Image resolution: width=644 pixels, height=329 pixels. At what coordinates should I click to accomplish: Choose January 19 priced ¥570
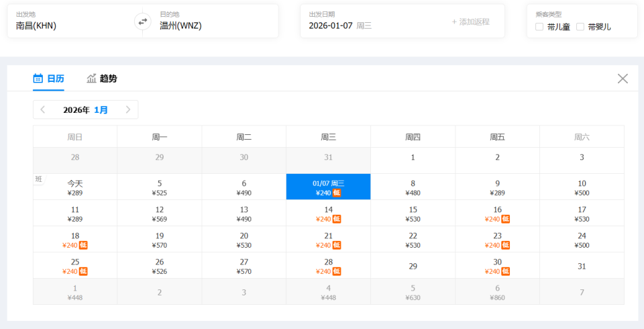pyautogui.click(x=160, y=239)
